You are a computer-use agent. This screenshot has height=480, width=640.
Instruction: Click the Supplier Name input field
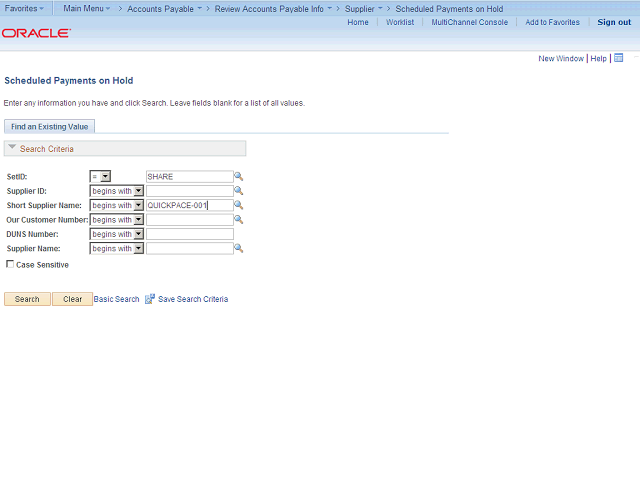190,248
